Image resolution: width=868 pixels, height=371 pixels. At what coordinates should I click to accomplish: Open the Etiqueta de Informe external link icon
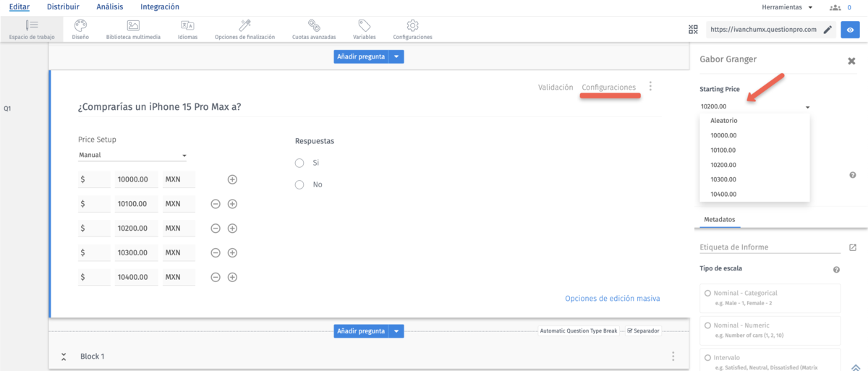pyautogui.click(x=853, y=247)
